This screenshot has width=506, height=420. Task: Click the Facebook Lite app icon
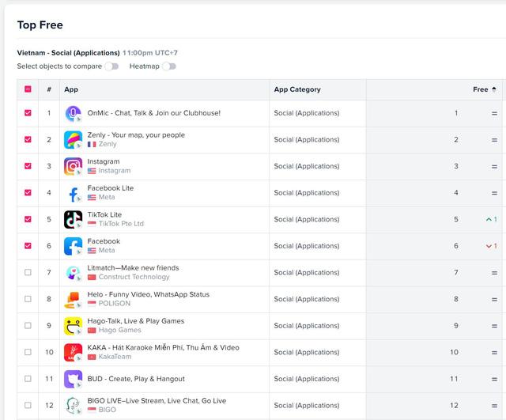73,193
